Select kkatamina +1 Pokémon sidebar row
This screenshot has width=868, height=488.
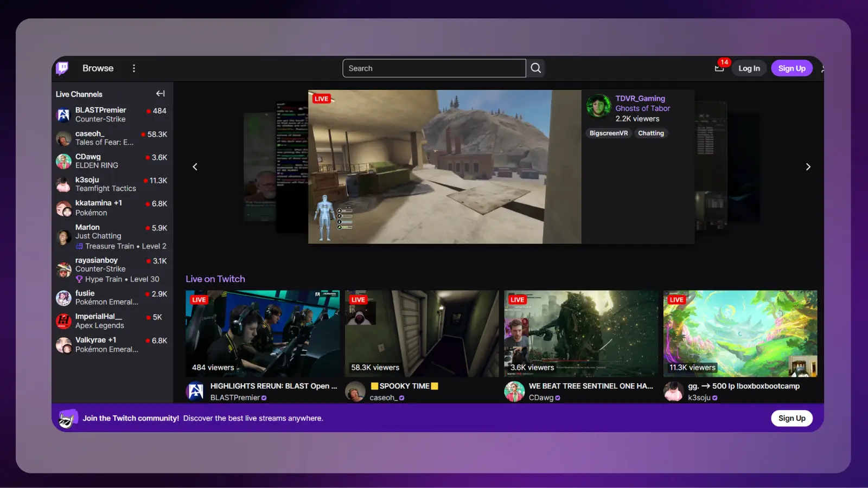tap(112, 208)
